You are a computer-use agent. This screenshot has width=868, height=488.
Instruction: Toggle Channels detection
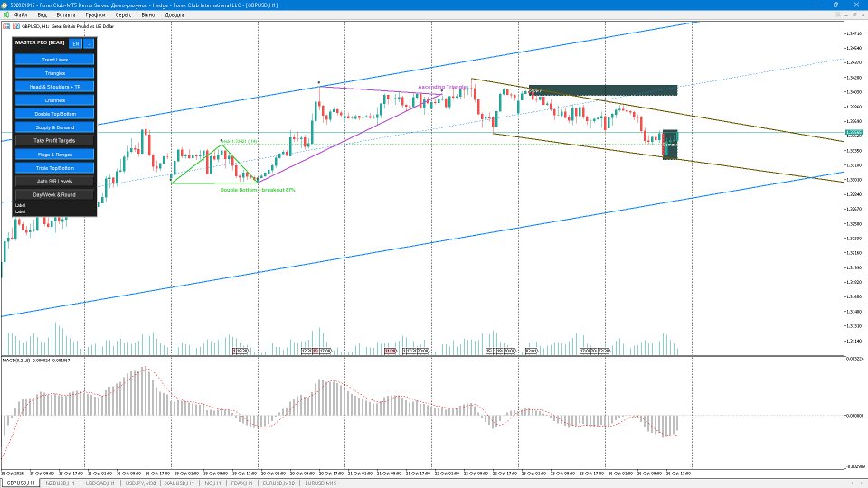pyautogui.click(x=55, y=100)
